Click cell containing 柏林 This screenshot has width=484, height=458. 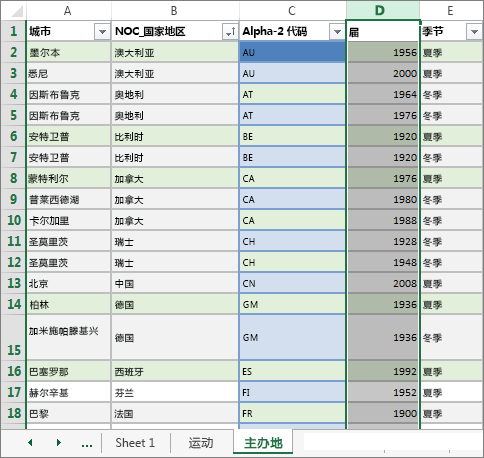[x=68, y=304]
